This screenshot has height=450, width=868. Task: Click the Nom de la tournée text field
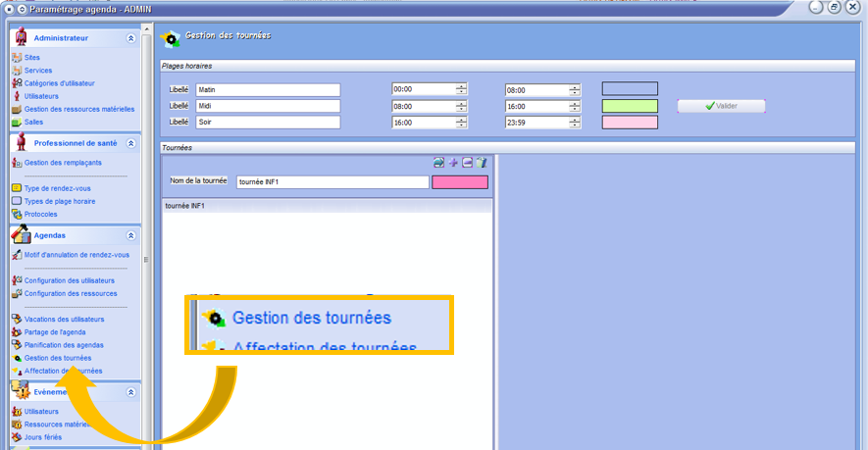pyautogui.click(x=332, y=182)
